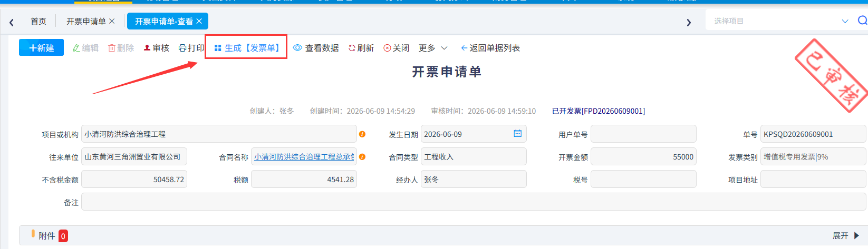Switch to the 首页 tab
The height and width of the screenshot is (249, 868).
coord(38,21)
